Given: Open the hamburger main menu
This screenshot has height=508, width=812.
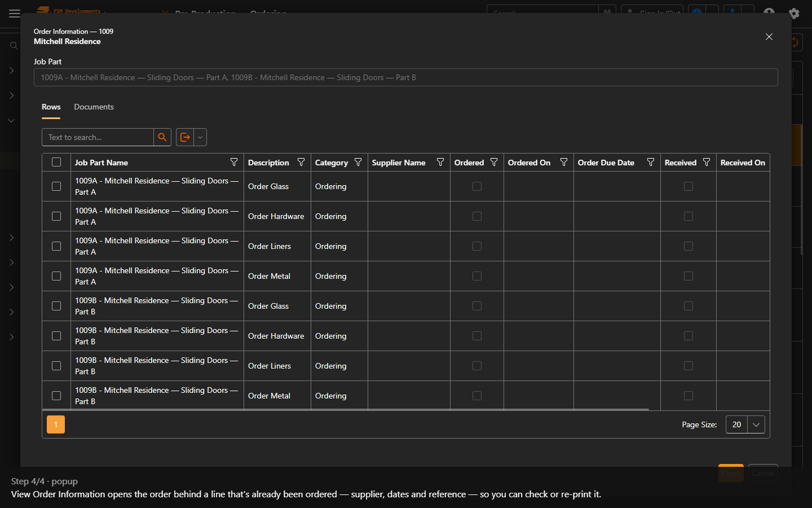Looking at the screenshot, I should (15, 14).
